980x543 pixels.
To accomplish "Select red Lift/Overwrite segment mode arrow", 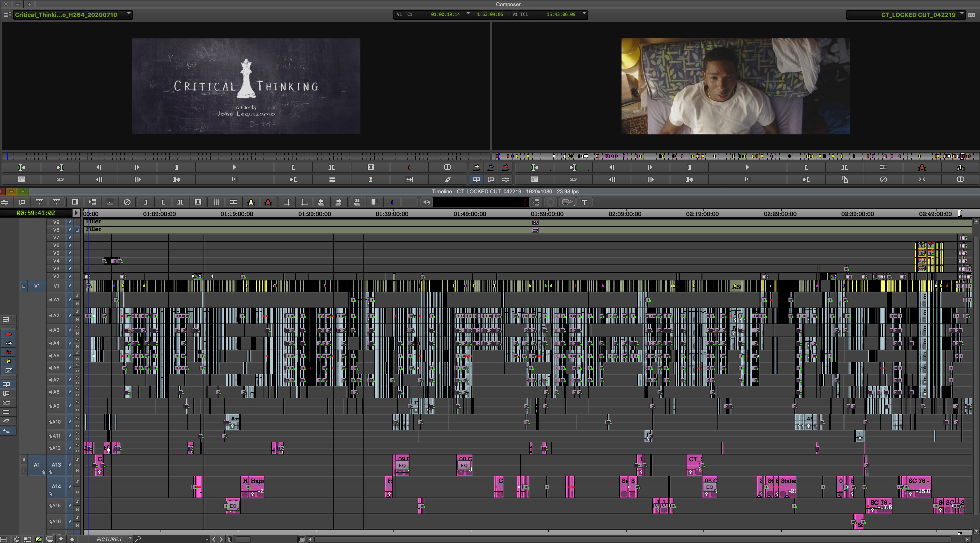I will pos(8,334).
